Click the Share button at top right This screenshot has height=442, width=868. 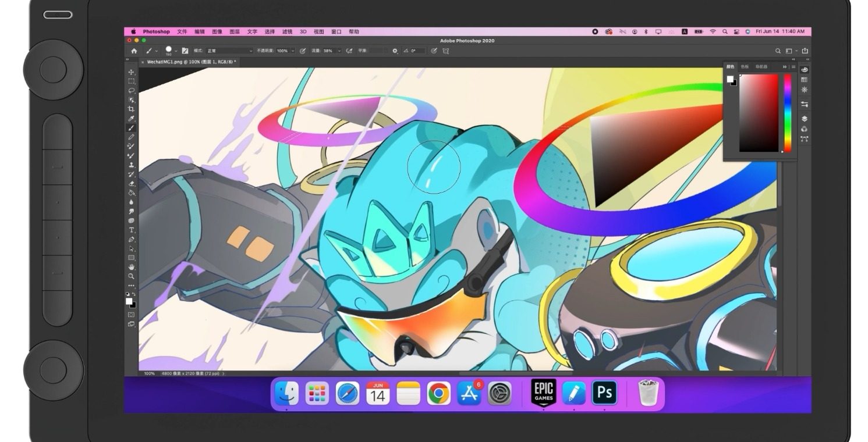click(x=805, y=51)
